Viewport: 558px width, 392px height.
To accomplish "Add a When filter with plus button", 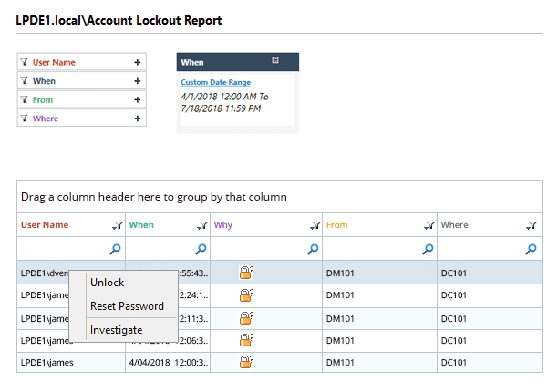I will [138, 81].
